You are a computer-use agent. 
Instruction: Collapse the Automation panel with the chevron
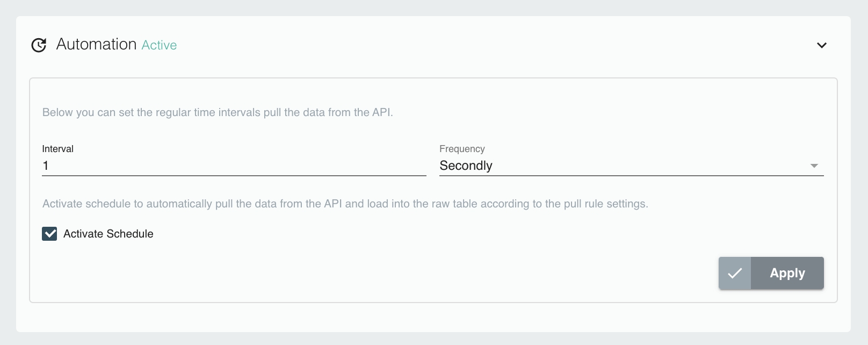tap(821, 45)
